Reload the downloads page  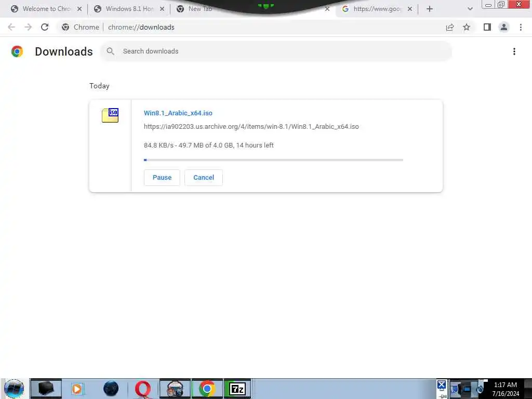45,27
